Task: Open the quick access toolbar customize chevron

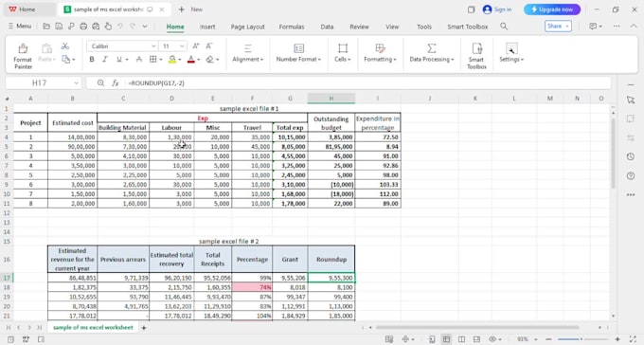Action: [x=145, y=27]
